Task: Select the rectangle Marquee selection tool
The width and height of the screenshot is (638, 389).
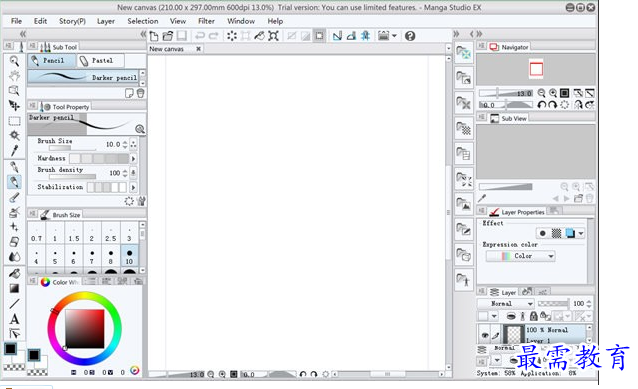Action: tap(14, 121)
